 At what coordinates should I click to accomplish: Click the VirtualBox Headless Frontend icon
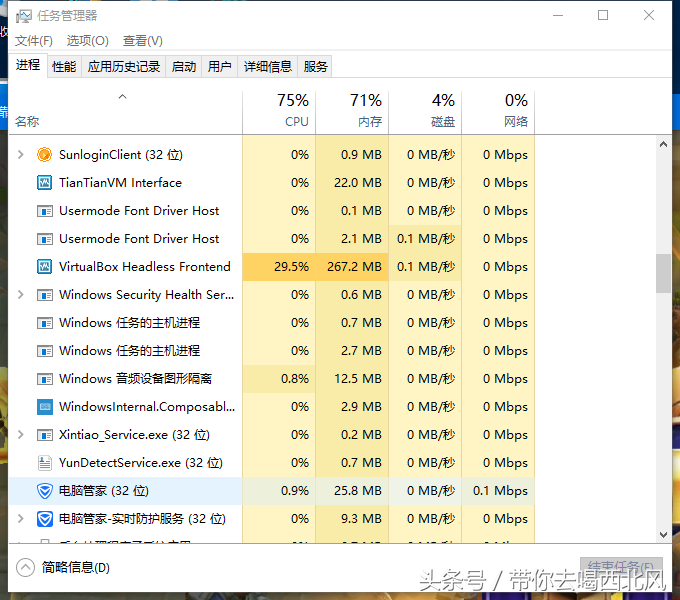[44, 267]
